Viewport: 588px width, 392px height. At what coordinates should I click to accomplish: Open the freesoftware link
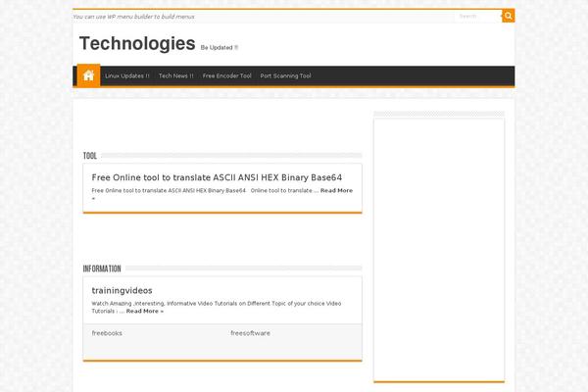click(250, 333)
